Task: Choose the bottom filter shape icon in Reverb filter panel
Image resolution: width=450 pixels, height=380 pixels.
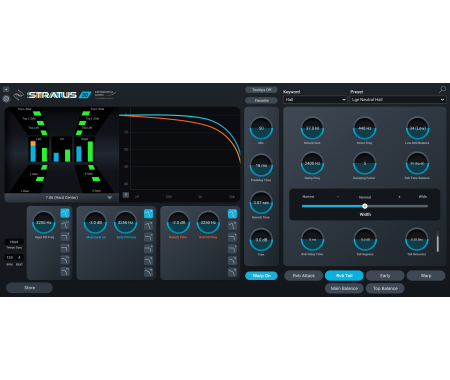Action: tap(232, 272)
